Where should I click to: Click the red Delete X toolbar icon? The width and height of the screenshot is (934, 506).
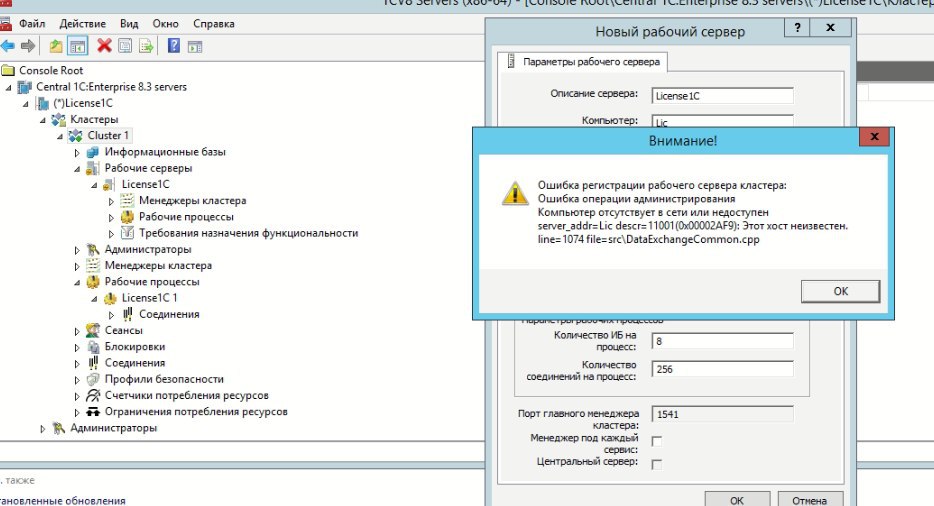(104, 45)
